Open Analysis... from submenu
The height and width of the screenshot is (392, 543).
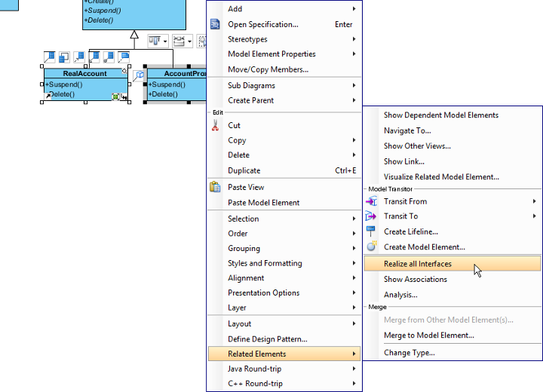(452, 295)
